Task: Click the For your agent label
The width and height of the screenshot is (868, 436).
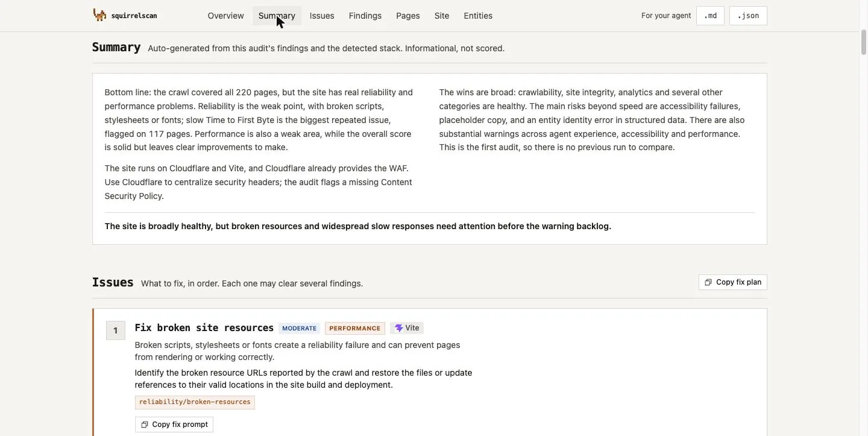Action: click(666, 16)
